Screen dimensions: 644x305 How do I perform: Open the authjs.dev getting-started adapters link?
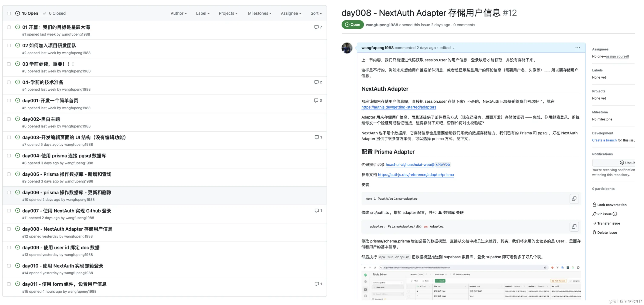click(399, 107)
